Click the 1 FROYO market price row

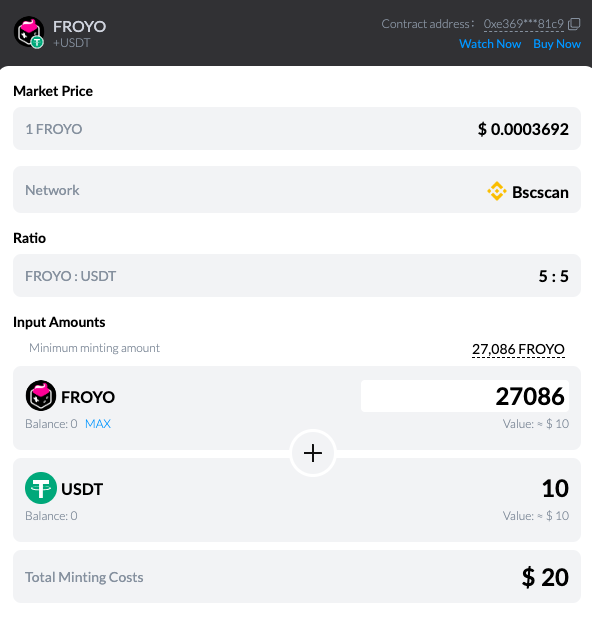(297, 129)
